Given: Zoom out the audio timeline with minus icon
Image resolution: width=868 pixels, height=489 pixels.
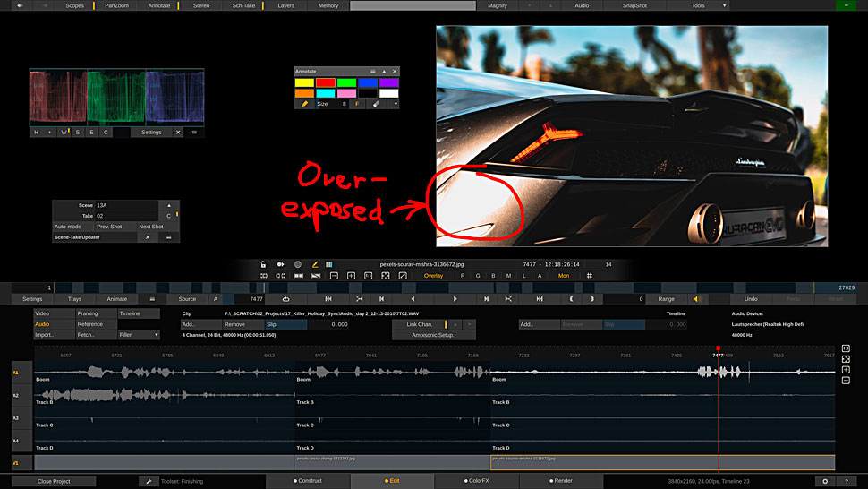Looking at the screenshot, I should click(x=846, y=381).
